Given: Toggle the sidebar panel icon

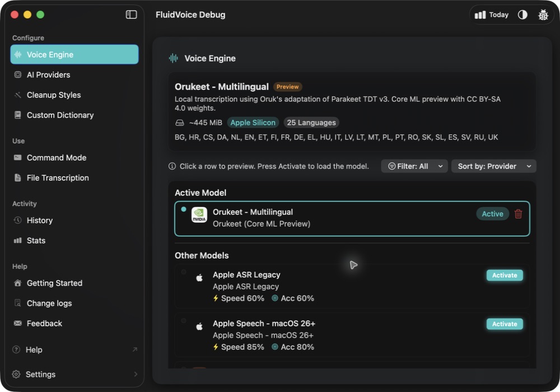Looking at the screenshot, I should click(x=132, y=15).
